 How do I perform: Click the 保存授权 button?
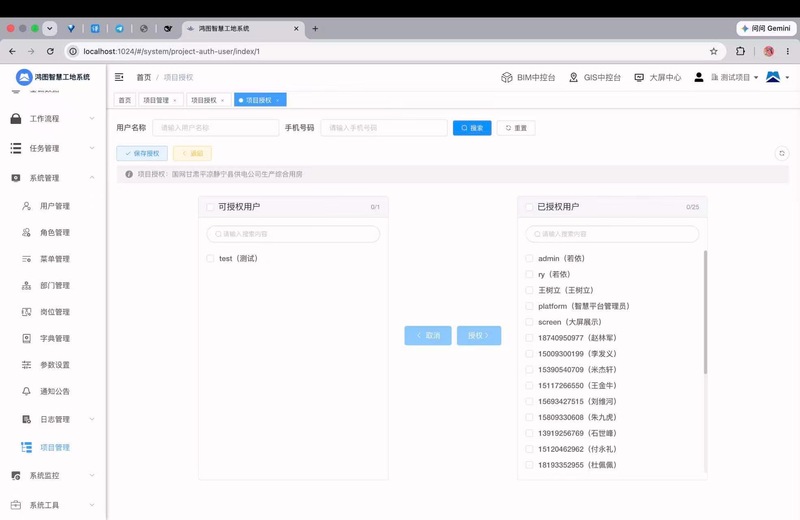pyautogui.click(x=142, y=153)
